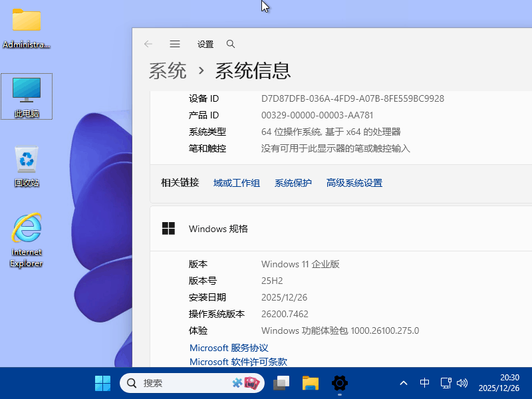532x399 pixels.
Task: Navigate to 系统 in the breadcrumb
Action: pos(168,70)
